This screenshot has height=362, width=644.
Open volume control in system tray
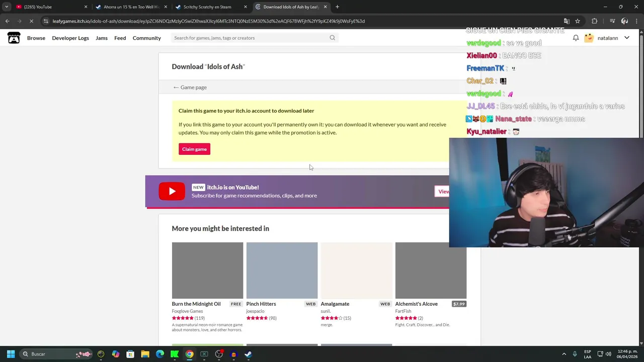608,354
